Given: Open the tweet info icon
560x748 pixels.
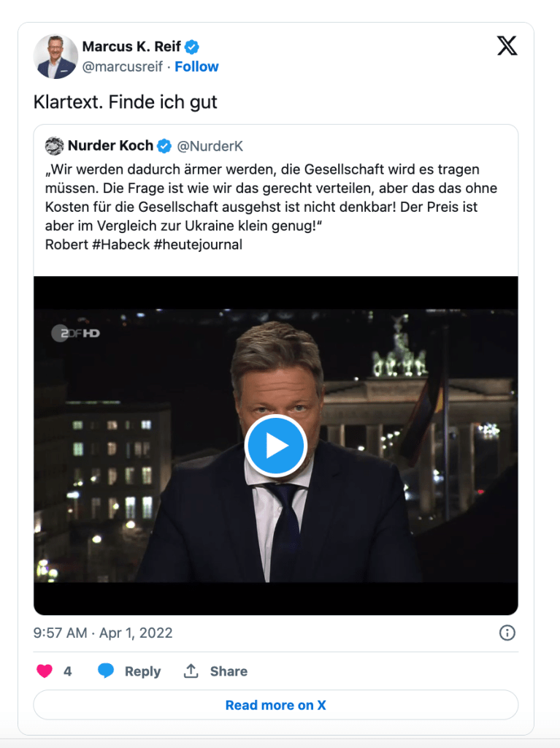Looking at the screenshot, I should [x=507, y=633].
